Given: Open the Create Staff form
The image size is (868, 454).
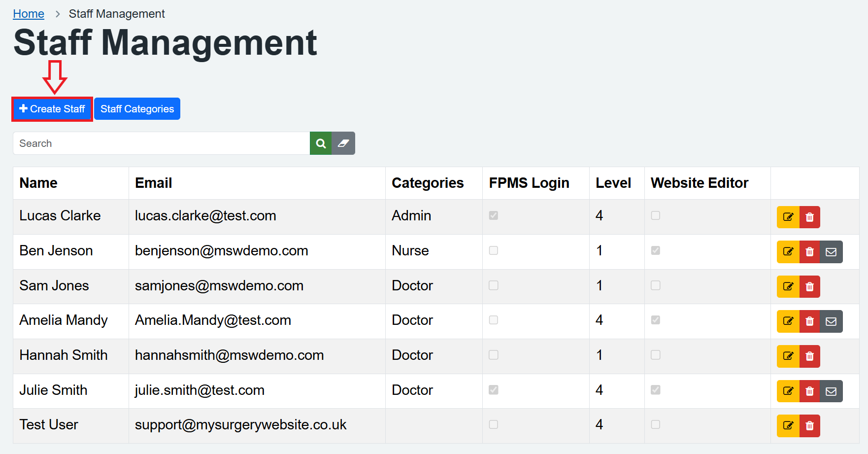Looking at the screenshot, I should point(52,108).
